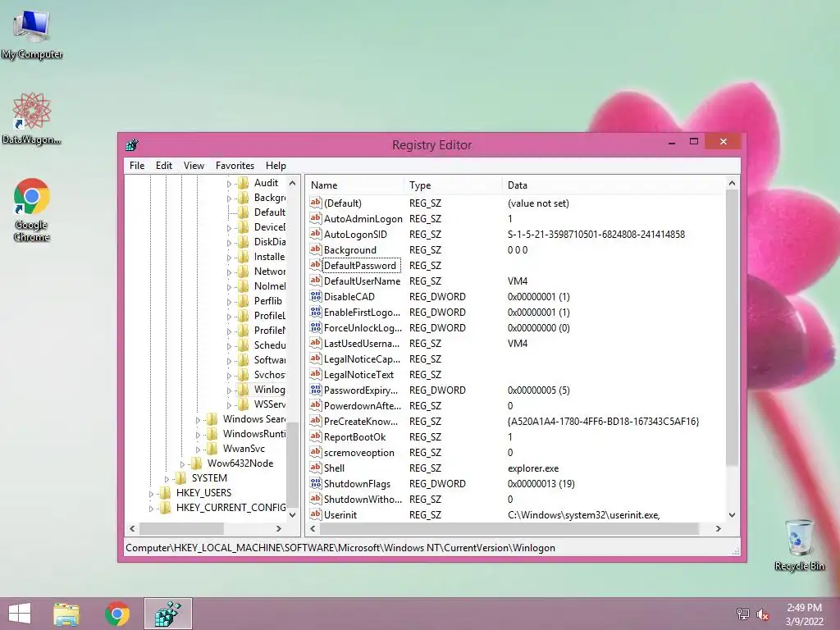
Task: Click the Winlogon folder icon in tree
Action: (x=244, y=390)
